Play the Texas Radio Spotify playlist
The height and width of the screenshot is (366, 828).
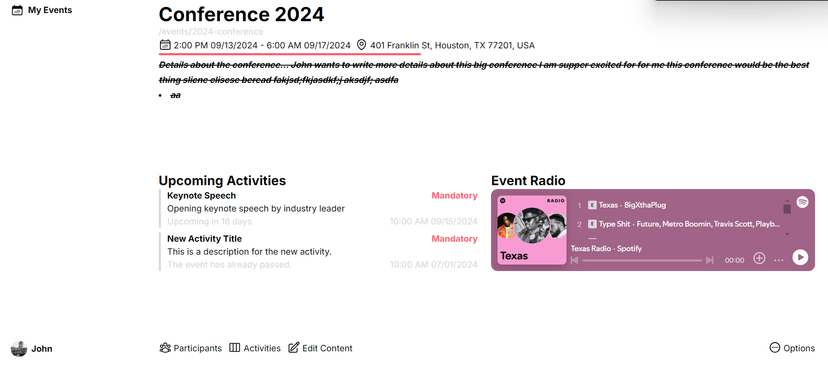click(x=800, y=257)
